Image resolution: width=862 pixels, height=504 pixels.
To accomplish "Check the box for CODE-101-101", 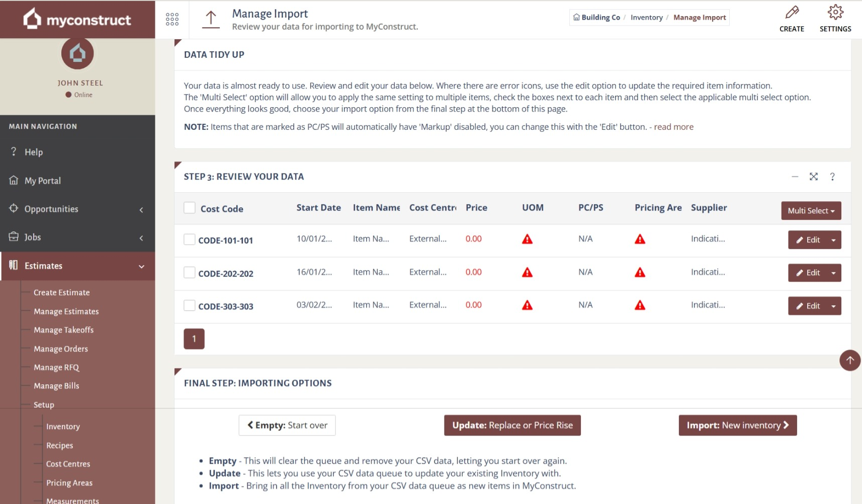I will [190, 239].
